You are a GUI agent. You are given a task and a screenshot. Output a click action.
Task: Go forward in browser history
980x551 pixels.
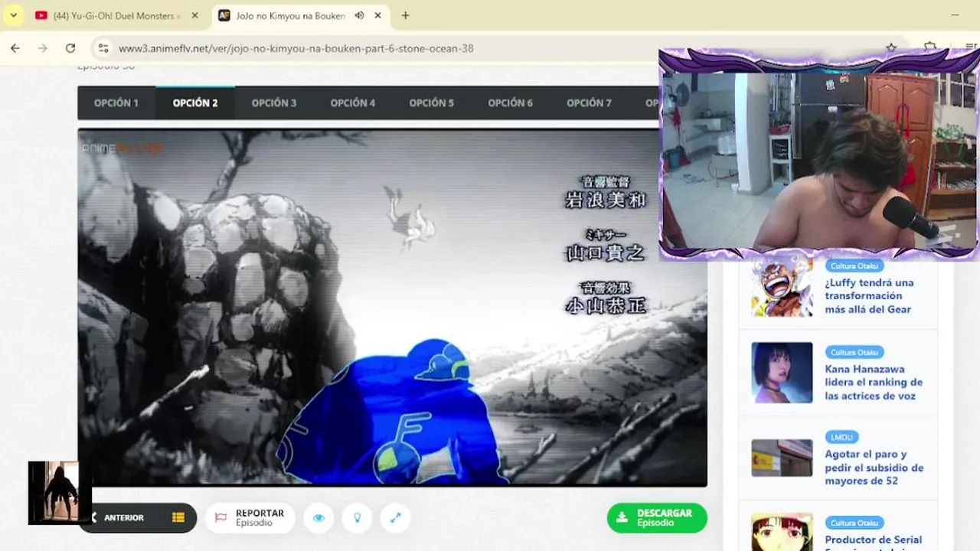coord(43,48)
